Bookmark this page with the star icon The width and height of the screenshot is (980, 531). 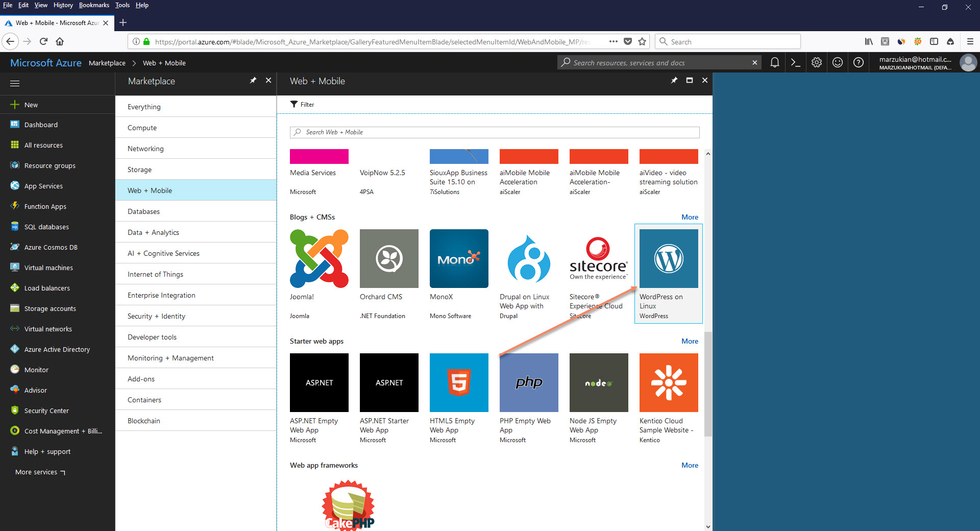pos(642,41)
